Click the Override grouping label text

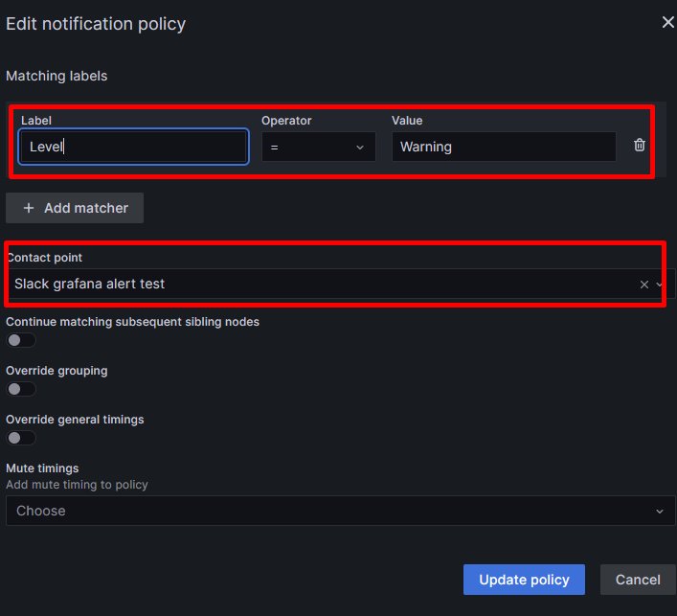point(56,371)
